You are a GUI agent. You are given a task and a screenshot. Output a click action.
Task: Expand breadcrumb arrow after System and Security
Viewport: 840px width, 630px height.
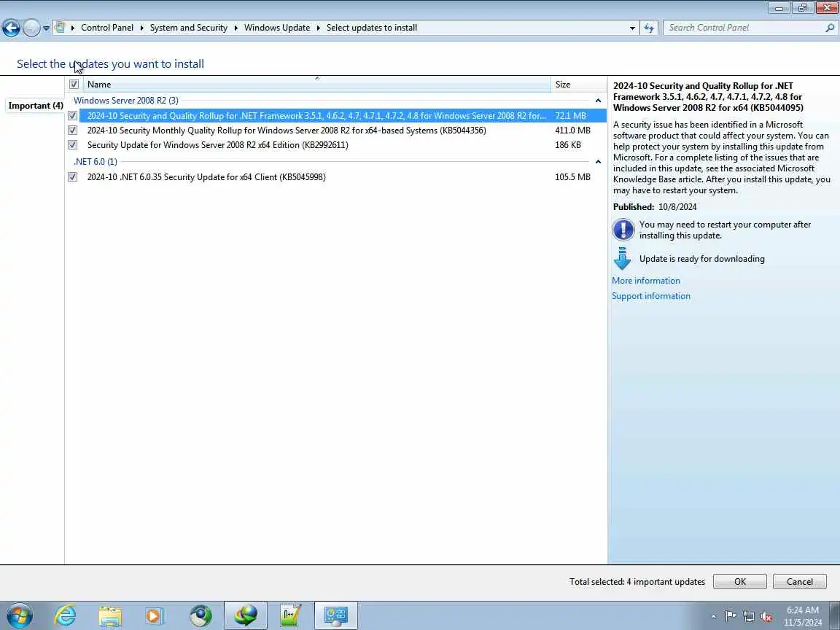pos(236,28)
